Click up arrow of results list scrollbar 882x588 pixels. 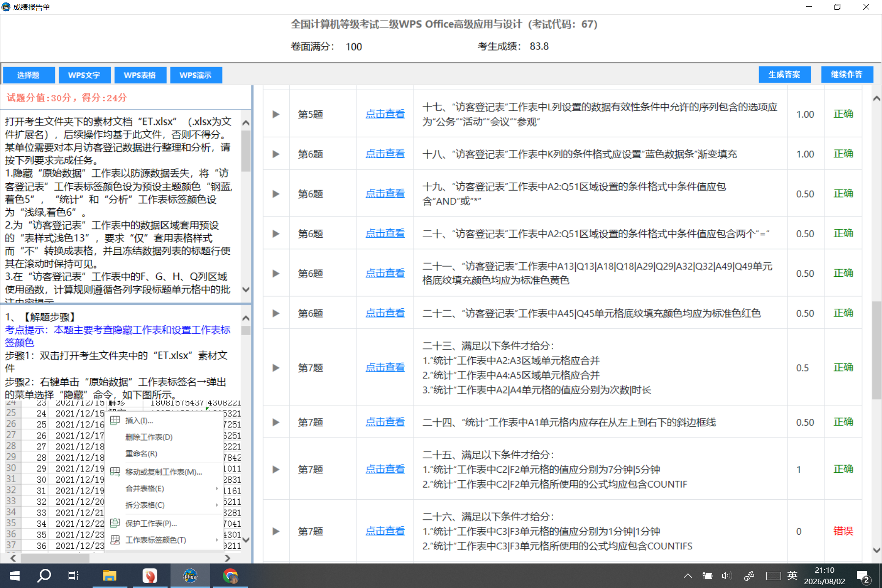[x=877, y=98]
